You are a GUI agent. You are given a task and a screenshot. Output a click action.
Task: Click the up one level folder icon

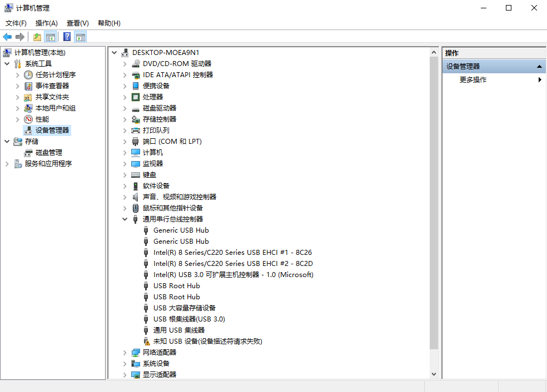click(x=37, y=37)
